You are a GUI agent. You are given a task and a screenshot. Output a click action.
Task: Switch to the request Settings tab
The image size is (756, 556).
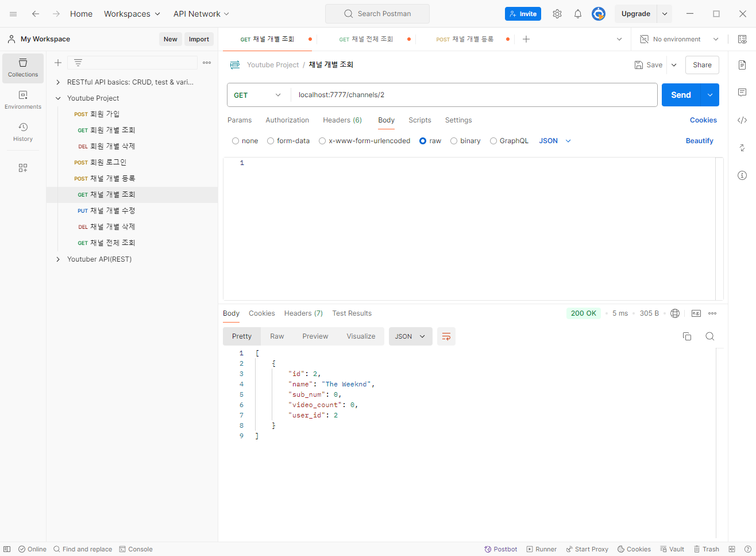[458, 120]
